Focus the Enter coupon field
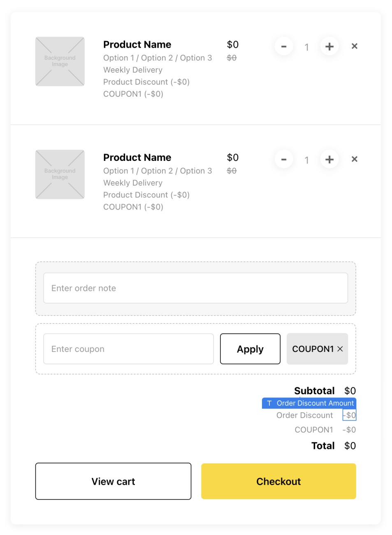392x535 pixels. tap(129, 349)
